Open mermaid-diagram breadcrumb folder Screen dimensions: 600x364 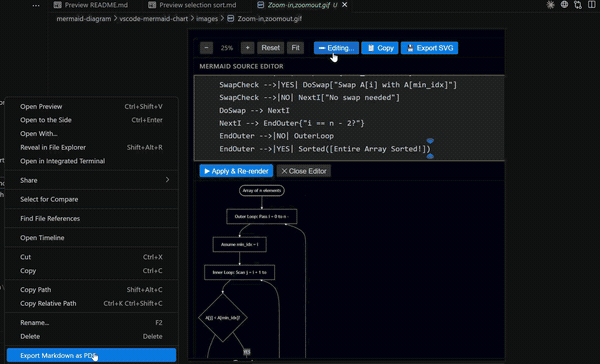click(x=83, y=18)
